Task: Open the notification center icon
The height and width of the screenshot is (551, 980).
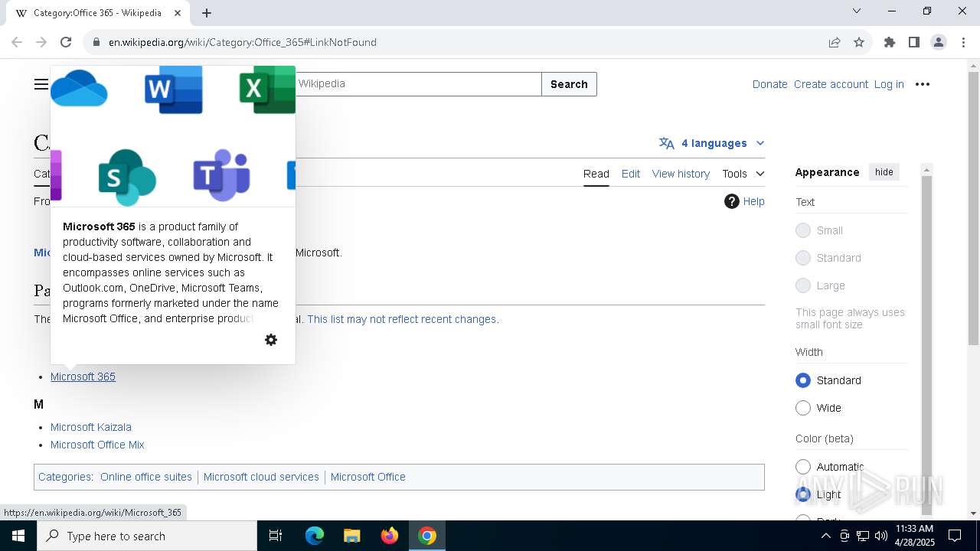Action: click(x=955, y=536)
